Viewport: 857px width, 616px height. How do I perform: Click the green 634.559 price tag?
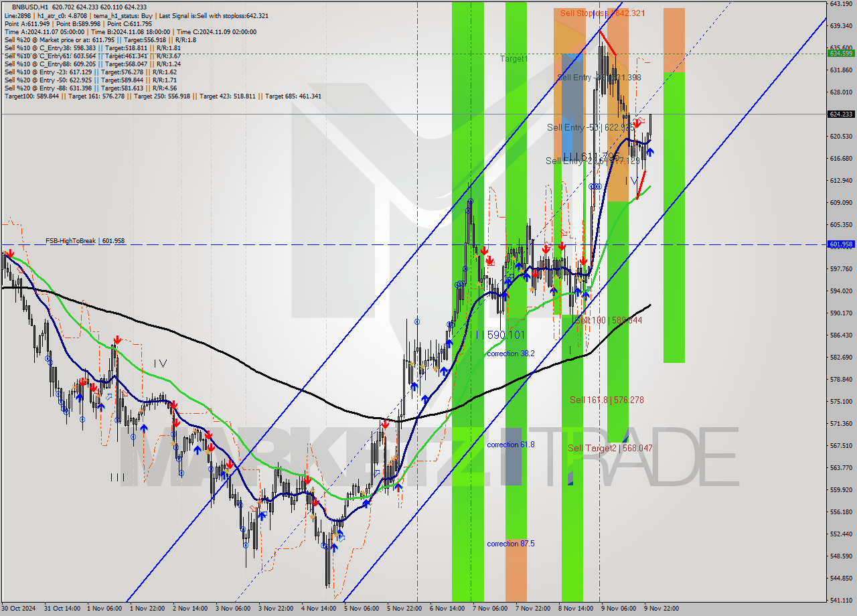point(840,53)
